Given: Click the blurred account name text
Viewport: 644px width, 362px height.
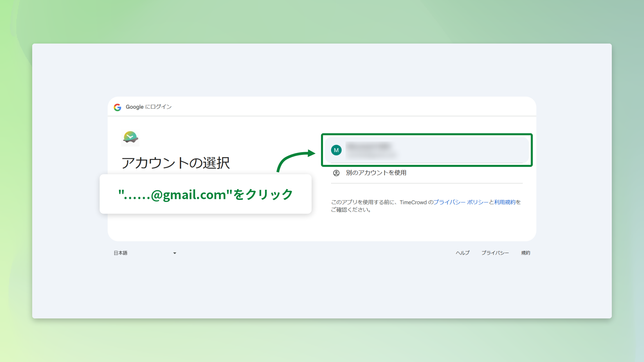Looking at the screenshot, I should [x=368, y=146].
